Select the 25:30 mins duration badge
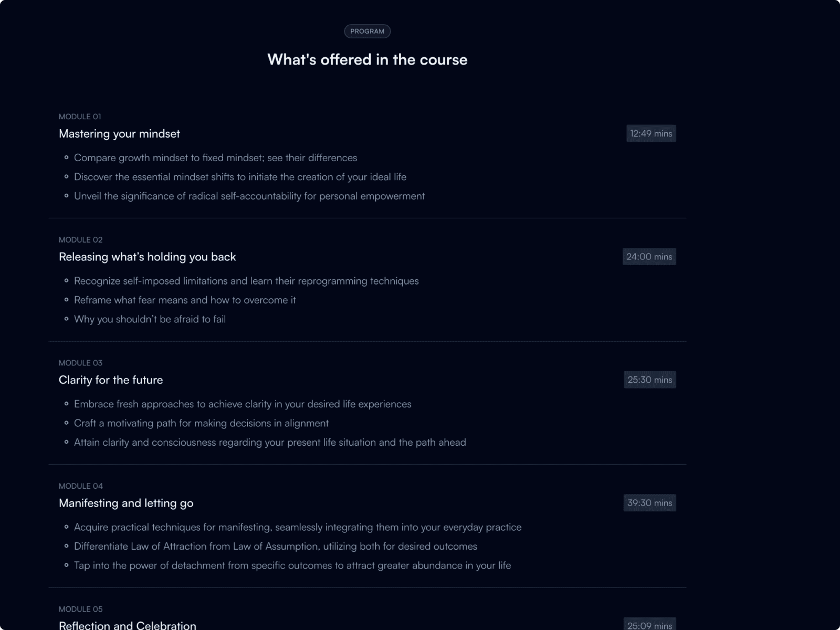Screen dimensions: 840x630 [x=649, y=380]
